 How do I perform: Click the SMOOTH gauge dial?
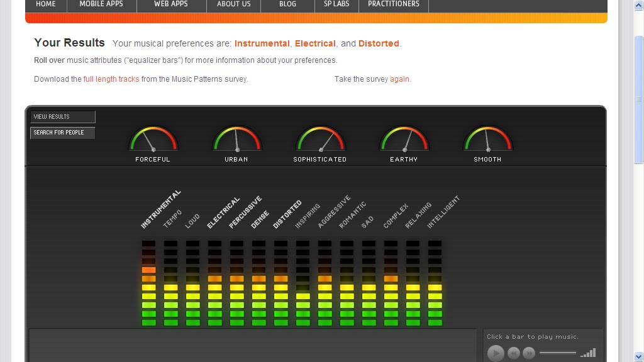(488, 139)
